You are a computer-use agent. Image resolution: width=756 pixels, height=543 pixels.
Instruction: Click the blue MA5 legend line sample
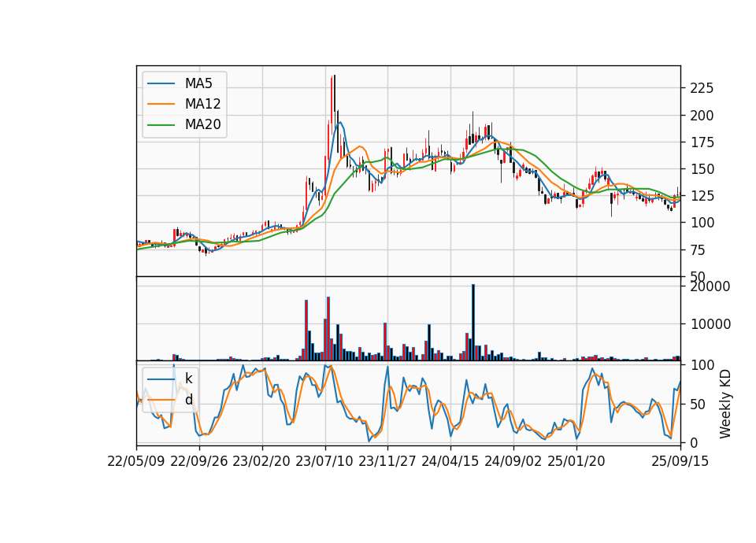pyautogui.click(x=161, y=83)
